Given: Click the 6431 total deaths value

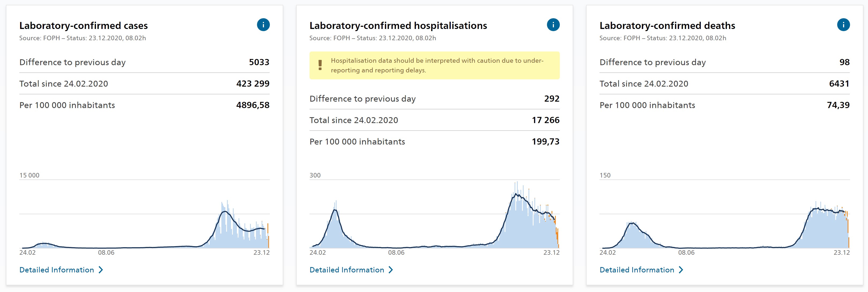Looking at the screenshot, I should point(839,84).
